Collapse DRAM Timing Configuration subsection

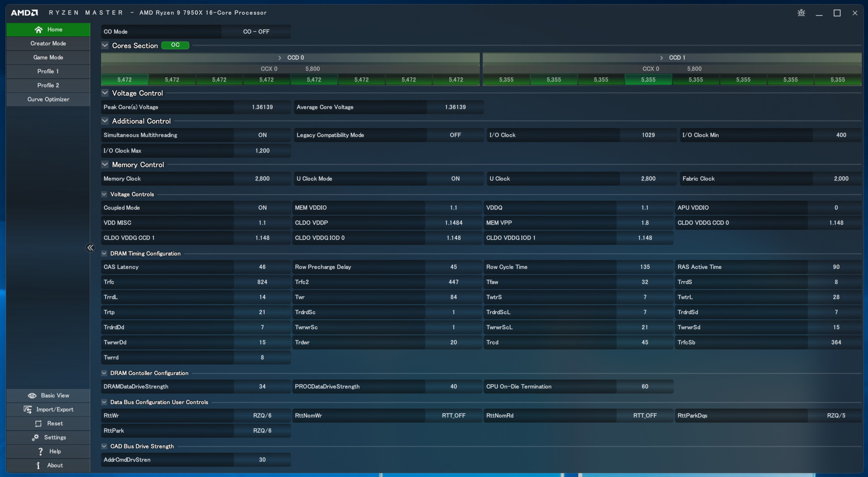(104, 253)
